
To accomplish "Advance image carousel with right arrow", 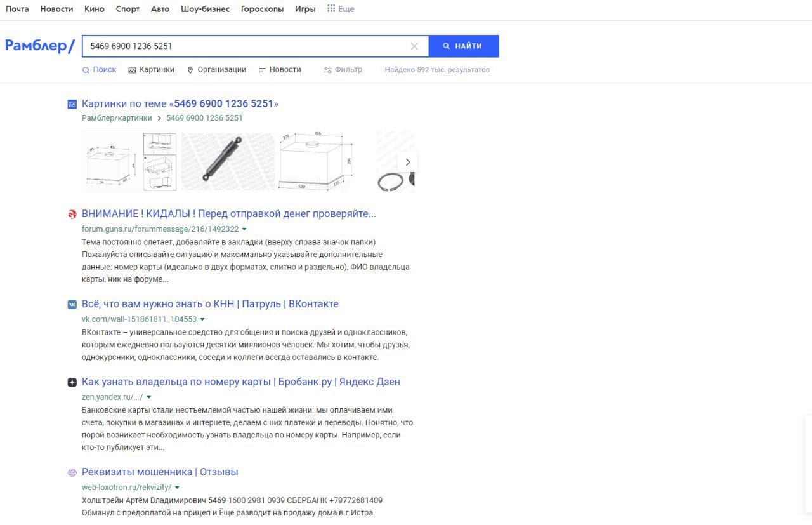I will [x=407, y=162].
